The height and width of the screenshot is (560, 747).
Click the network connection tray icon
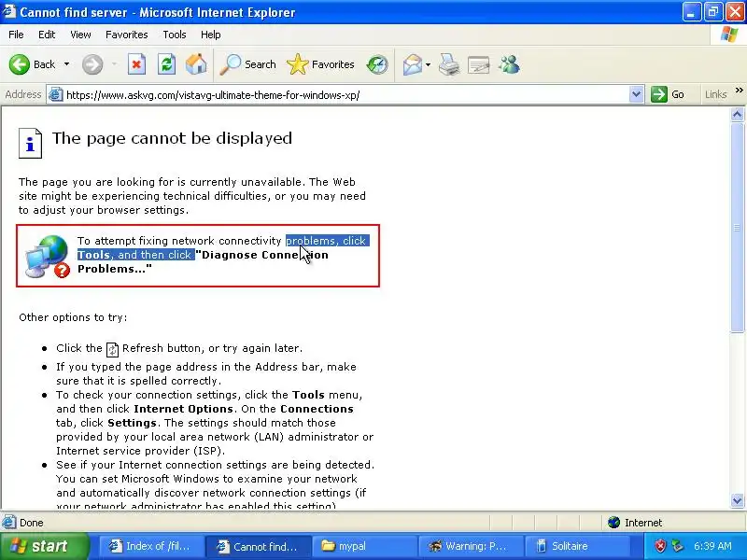[x=678, y=546]
